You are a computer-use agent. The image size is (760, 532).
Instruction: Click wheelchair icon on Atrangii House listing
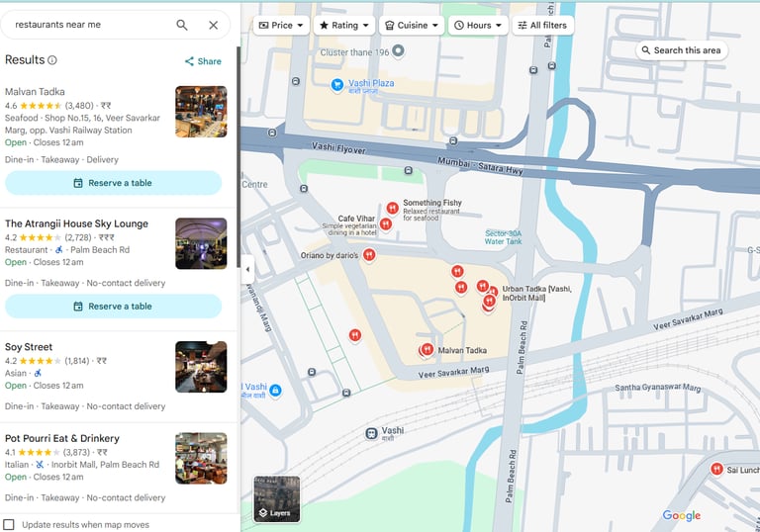58,249
